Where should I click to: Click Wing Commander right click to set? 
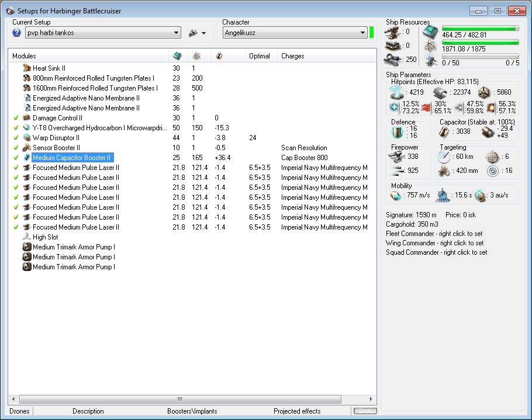434,243
